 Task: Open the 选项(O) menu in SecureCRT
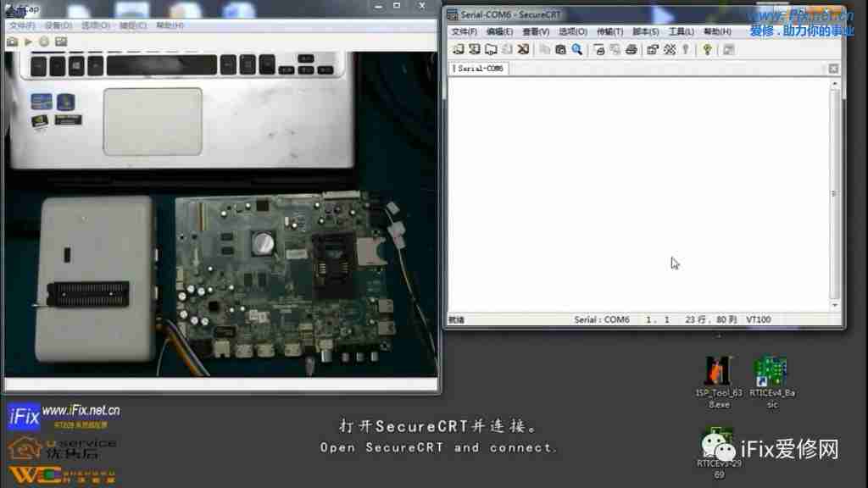pos(572,32)
